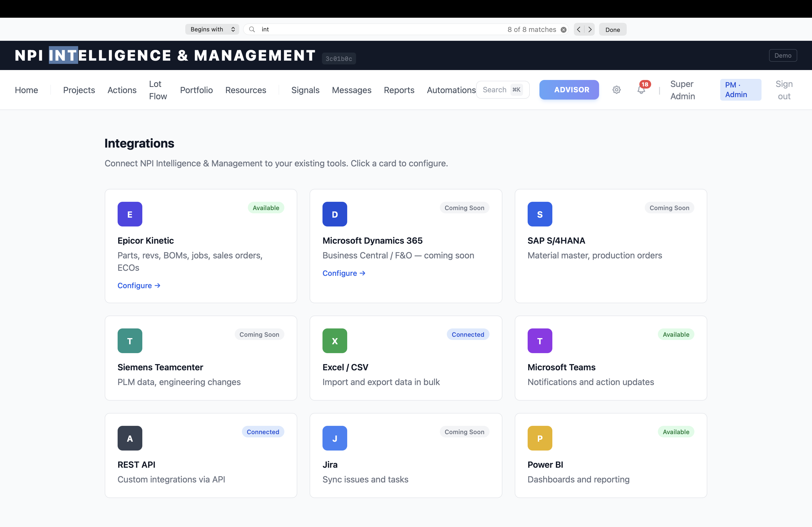Open the Siemens Teamcenter card title

(x=160, y=367)
